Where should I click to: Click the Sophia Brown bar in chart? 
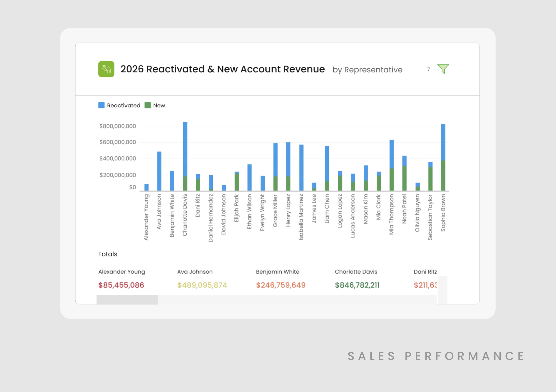[443, 158]
